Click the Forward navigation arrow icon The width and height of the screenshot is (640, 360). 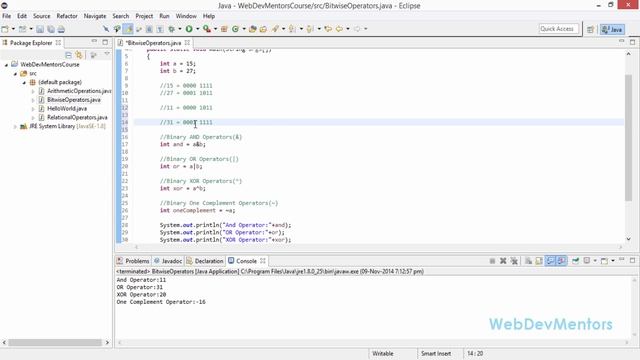coord(357,29)
